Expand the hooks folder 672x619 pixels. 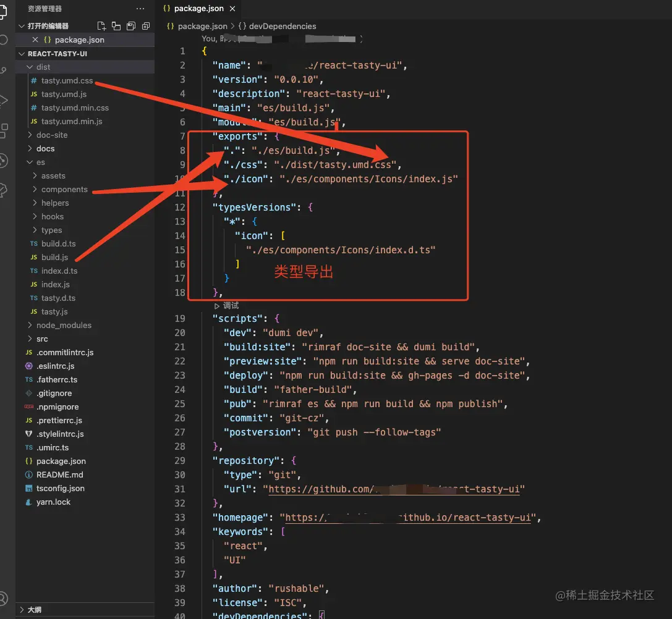coord(35,216)
